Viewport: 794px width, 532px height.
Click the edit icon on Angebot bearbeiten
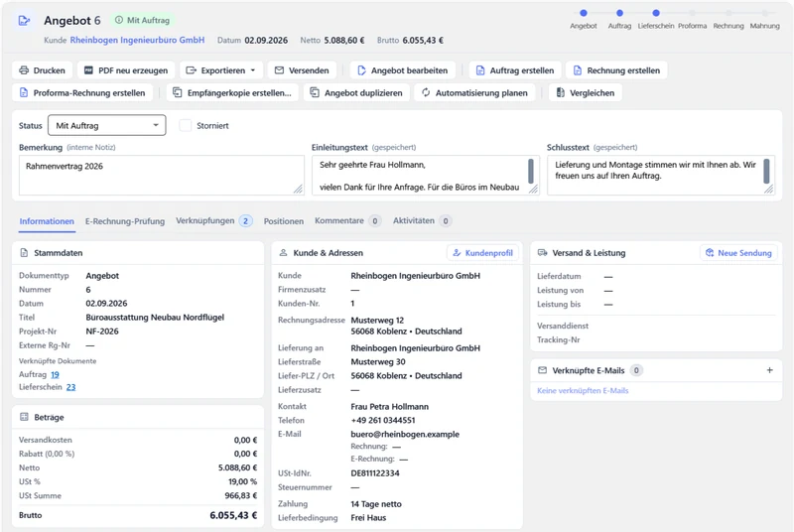coord(361,70)
